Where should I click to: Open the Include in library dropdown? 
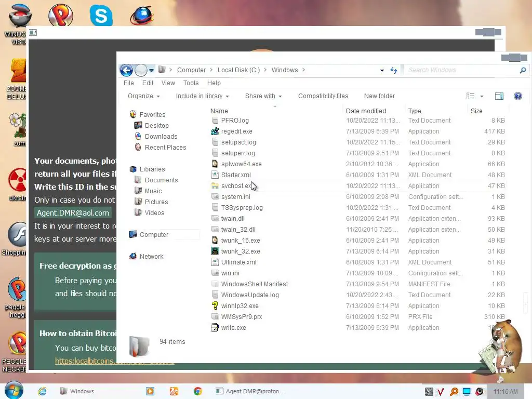pos(202,96)
